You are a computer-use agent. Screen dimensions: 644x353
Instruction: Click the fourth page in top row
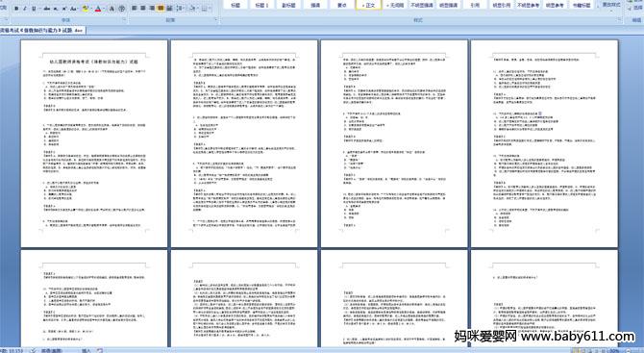pyautogui.click(x=544, y=143)
